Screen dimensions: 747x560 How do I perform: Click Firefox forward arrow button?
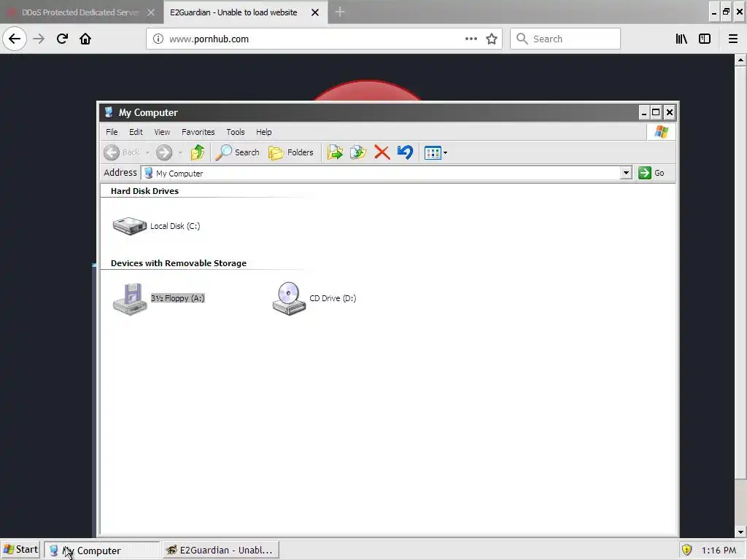pyautogui.click(x=39, y=39)
